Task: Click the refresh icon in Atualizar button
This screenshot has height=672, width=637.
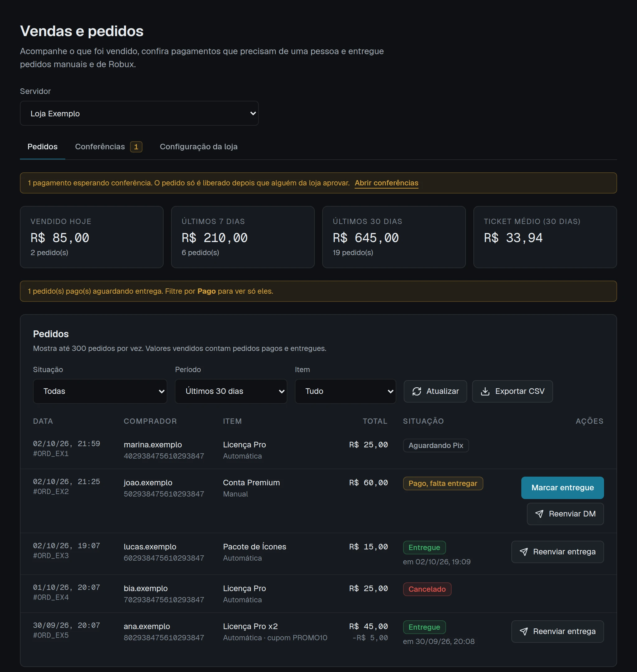Action: 416,391
